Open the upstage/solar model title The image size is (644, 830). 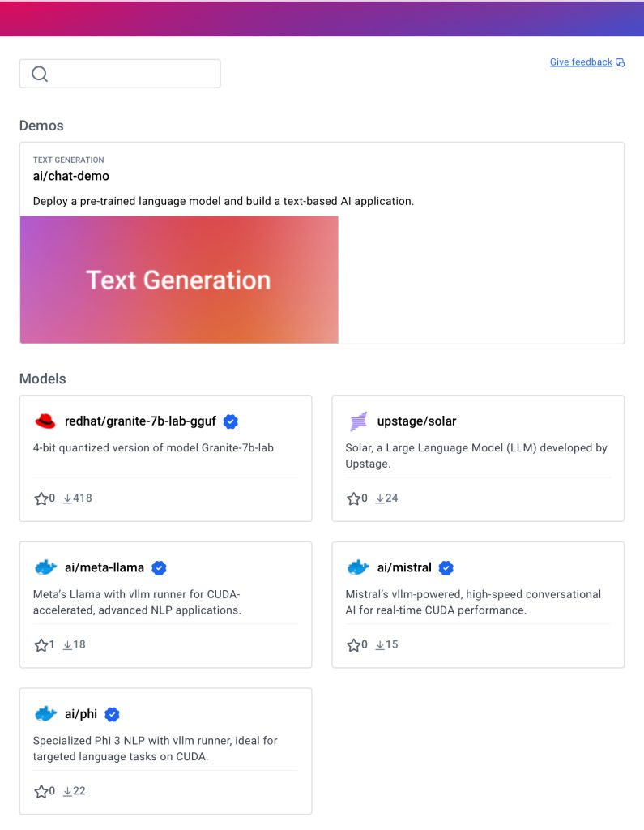[x=416, y=421]
